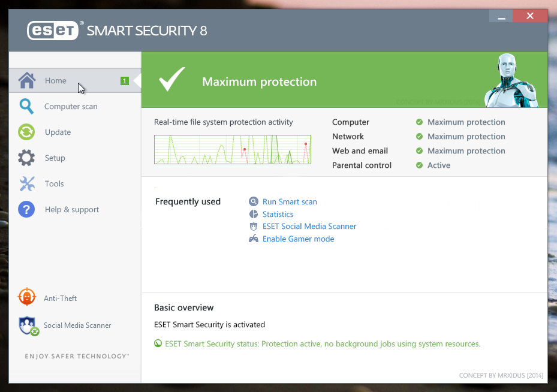Click the Gamer mode controller icon

tap(254, 239)
